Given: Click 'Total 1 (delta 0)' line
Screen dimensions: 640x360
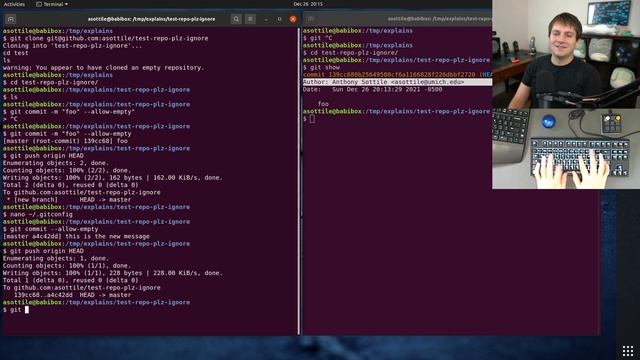Looking at the screenshot, I should pos(71,281).
